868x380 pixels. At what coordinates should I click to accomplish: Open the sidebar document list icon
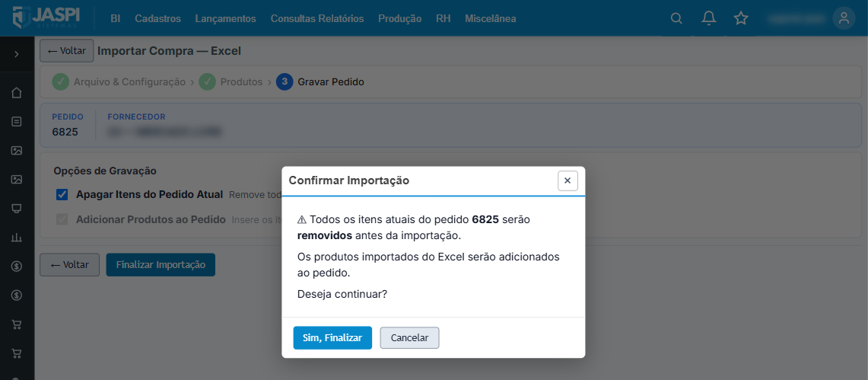click(x=17, y=121)
